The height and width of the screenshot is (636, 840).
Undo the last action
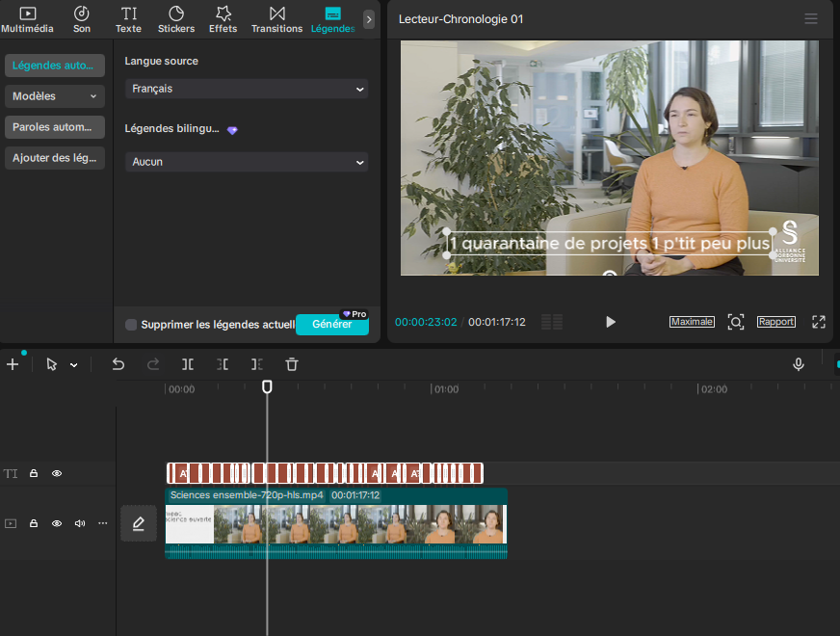(118, 364)
